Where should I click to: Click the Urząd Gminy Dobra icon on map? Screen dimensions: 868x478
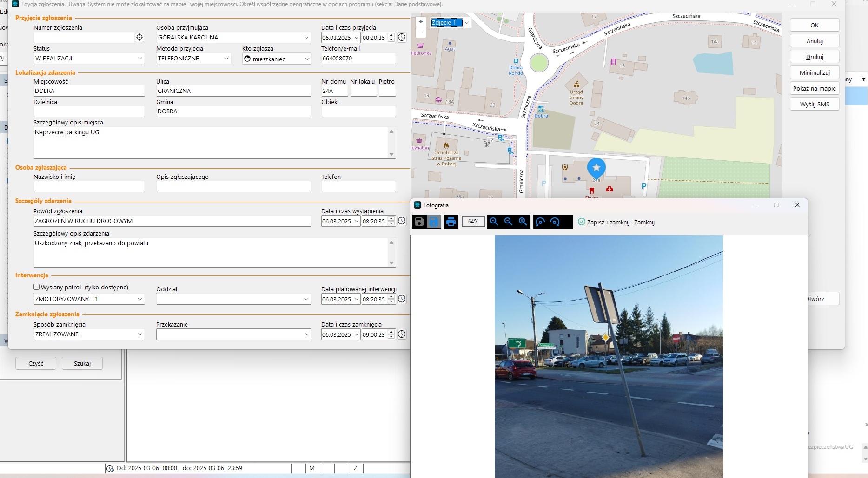pos(576,84)
